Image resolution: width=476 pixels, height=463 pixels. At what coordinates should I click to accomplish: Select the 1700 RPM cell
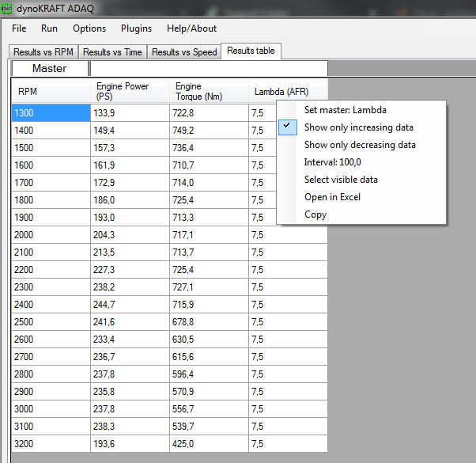(x=51, y=183)
